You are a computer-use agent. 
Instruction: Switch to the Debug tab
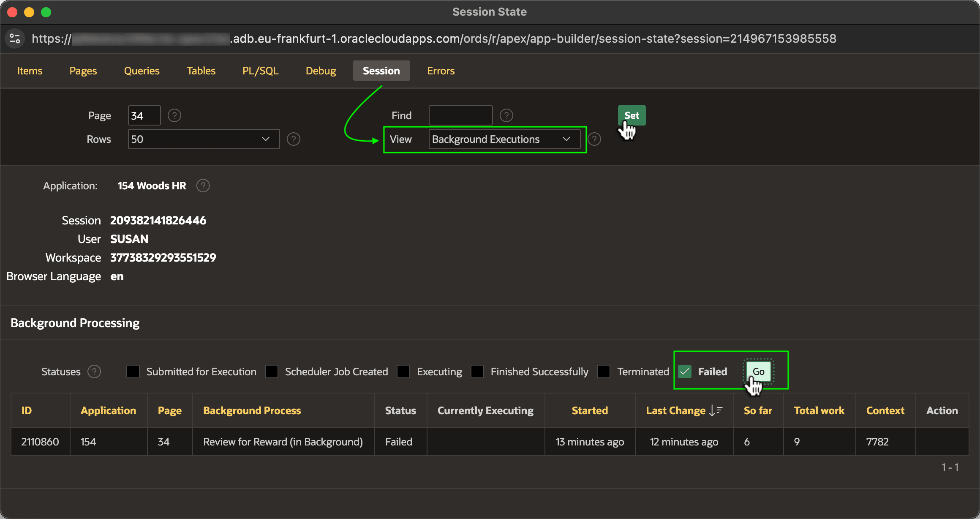pos(321,71)
